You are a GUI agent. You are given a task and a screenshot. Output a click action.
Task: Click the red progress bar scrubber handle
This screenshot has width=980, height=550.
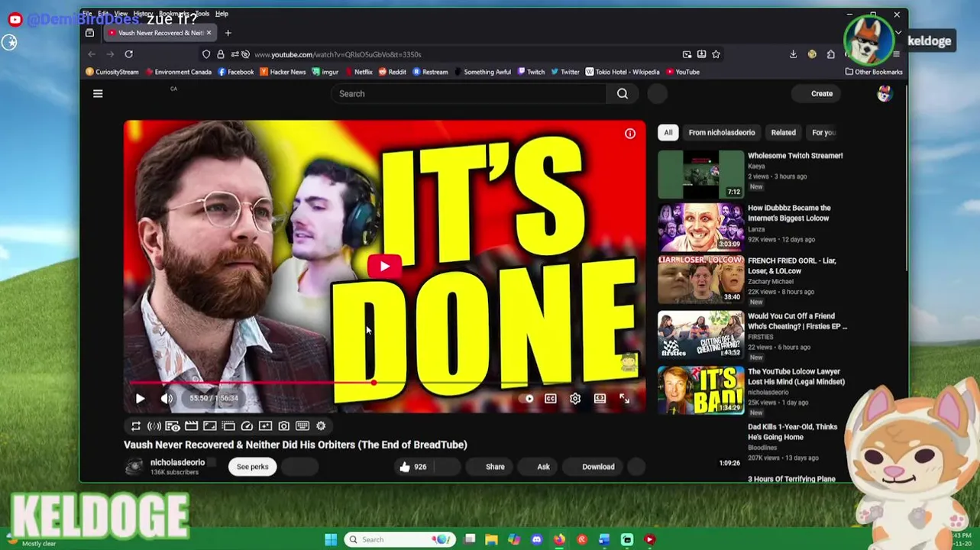pos(374,382)
